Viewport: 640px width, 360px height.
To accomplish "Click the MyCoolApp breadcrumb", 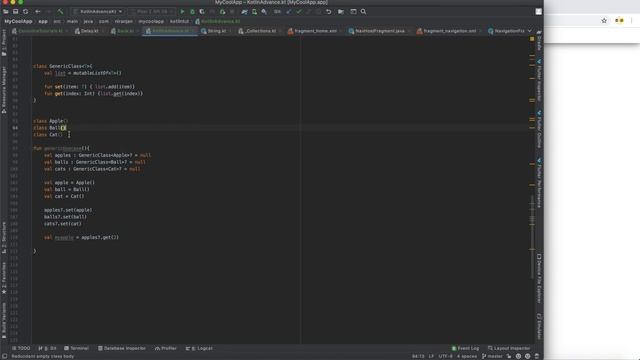I will coord(18,21).
